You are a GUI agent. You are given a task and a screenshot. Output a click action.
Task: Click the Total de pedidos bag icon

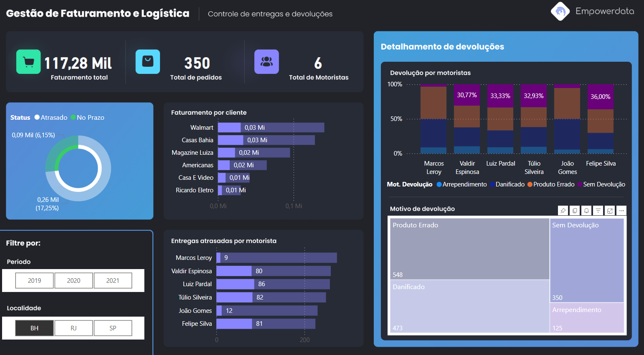coord(148,62)
